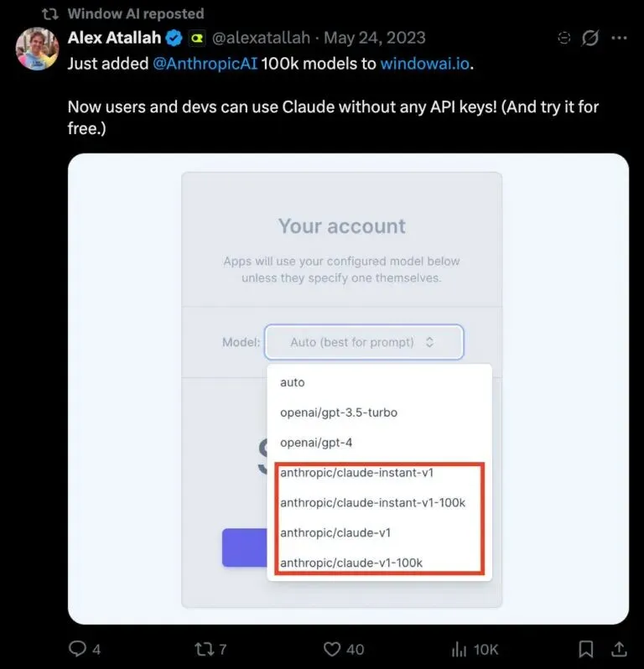Viewport: 644px width, 669px height.
Task: Like the tweet with the heart icon
Action: point(331,649)
